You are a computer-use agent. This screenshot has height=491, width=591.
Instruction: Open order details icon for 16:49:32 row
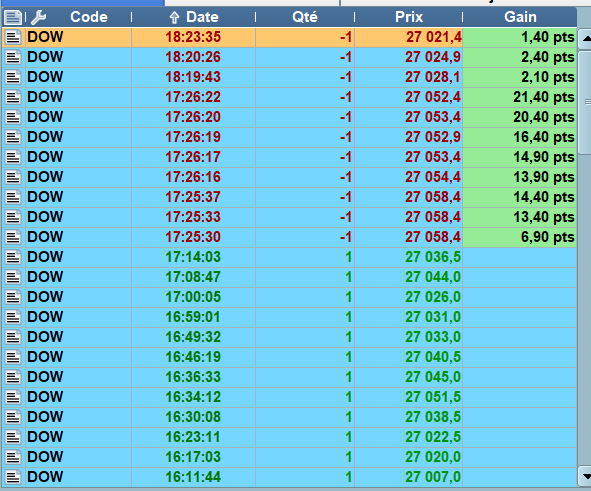click(13, 337)
